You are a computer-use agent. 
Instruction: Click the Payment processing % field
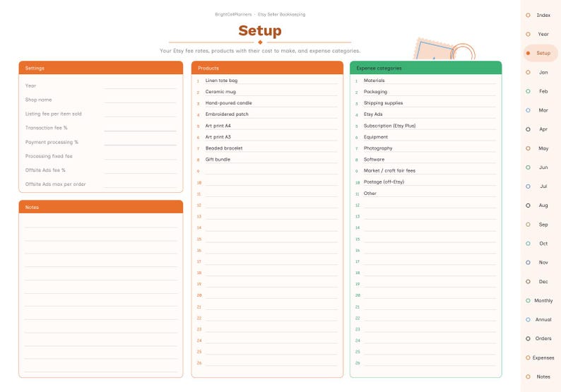coord(140,141)
